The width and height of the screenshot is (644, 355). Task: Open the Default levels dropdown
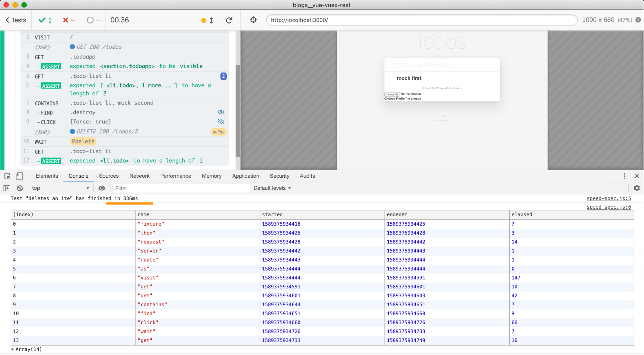tap(272, 188)
